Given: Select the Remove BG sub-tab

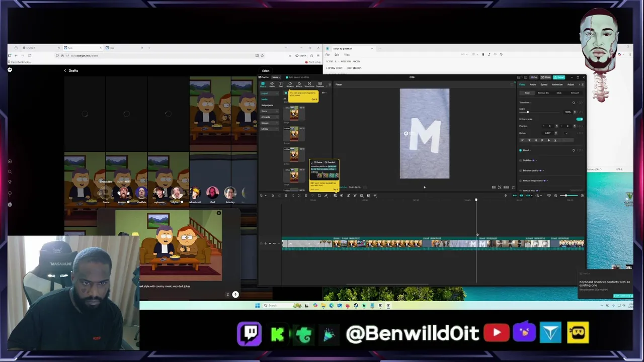Looking at the screenshot, I should click(x=543, y=93).
